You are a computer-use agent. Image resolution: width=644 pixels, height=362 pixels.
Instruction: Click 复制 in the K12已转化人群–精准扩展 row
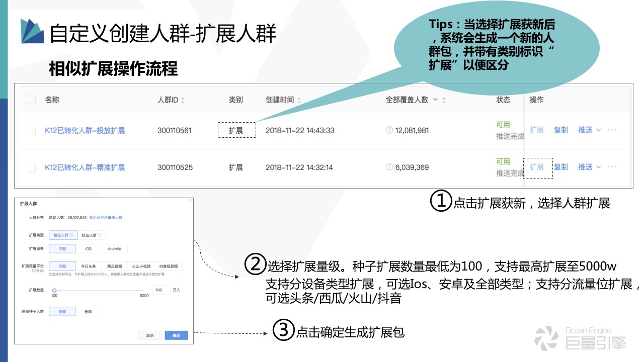tap(561, 167)
